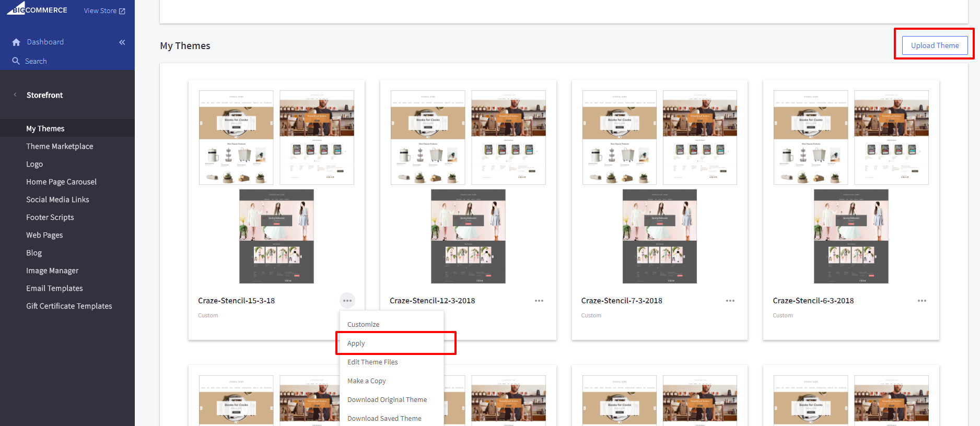This screenshot has width=980, height=426.
Task: Click the Dashboard home icon
Action: [x=16, y=42]
